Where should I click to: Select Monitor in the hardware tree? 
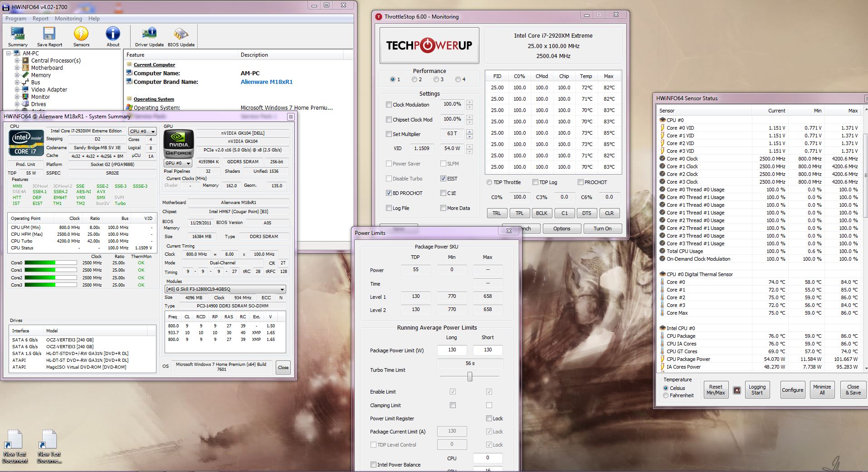pos(40,97)
